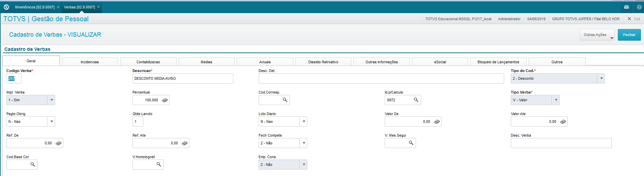Switch to the Mnemônicos tab
The height and width of the screenshot is (176, 644).
[35, 7]
